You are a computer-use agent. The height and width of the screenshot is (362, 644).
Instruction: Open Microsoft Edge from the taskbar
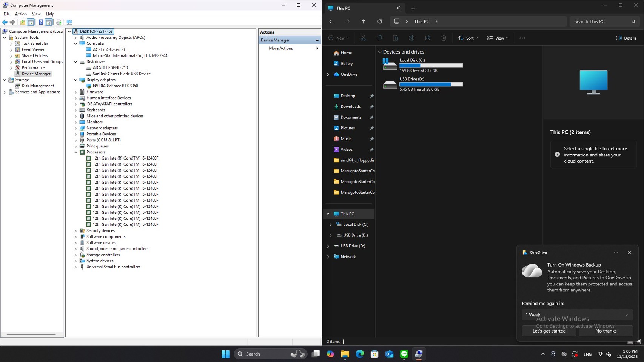coord(360,354)
